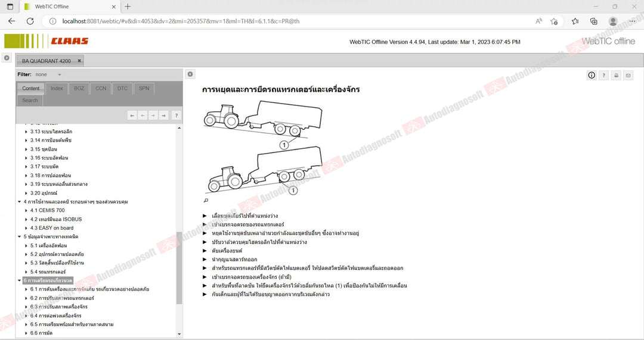Expand tree node 3.16
The height and width of the screenshot is (340, 644).
pos(26,158)
